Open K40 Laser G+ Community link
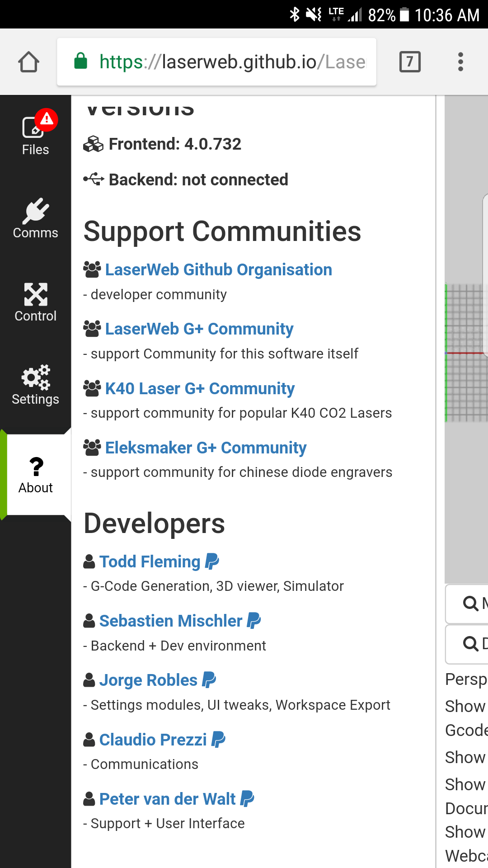Image resolution: width=488 pixels, height=868 pixels. [200, 389]
